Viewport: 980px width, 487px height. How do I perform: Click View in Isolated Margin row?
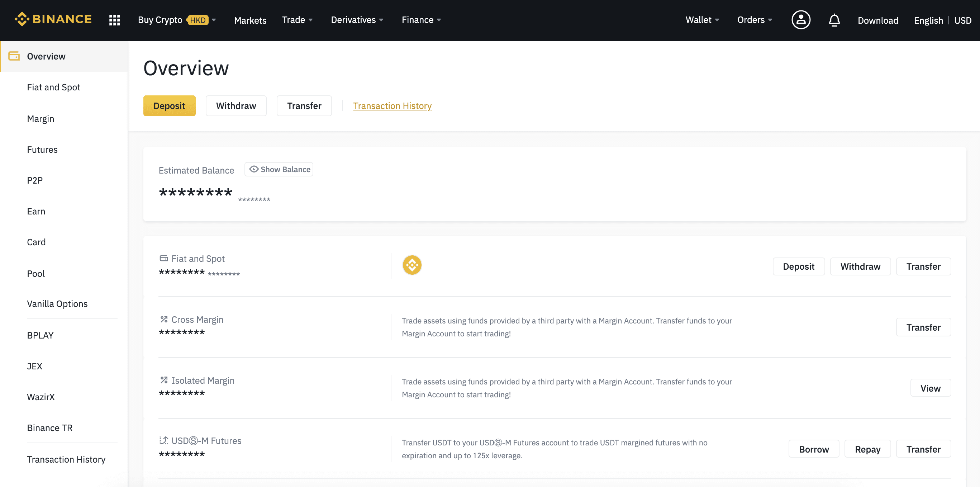(931, 388)
